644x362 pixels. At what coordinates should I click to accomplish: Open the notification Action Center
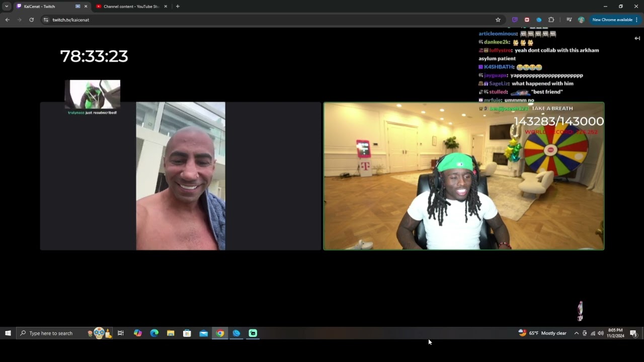(x=633, y=333)
